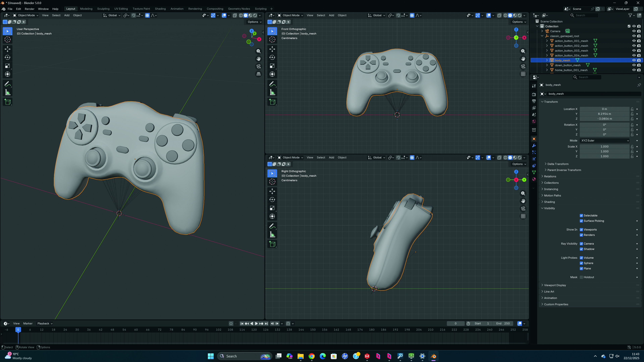The height and width of the screenshot is (362, 644).
Task: Open the Modifier Properties wrench tab
Action: coord(534,145)
